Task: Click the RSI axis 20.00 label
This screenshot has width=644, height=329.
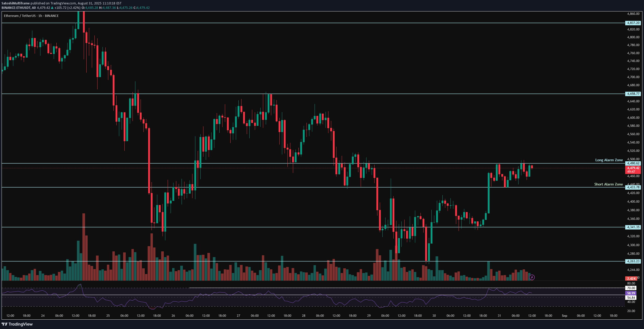Action: (x=631, y=311)
